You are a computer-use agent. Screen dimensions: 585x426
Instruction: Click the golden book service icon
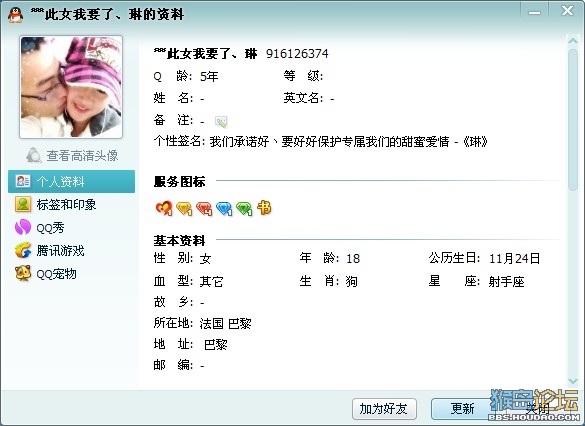[x=264, y=208]
